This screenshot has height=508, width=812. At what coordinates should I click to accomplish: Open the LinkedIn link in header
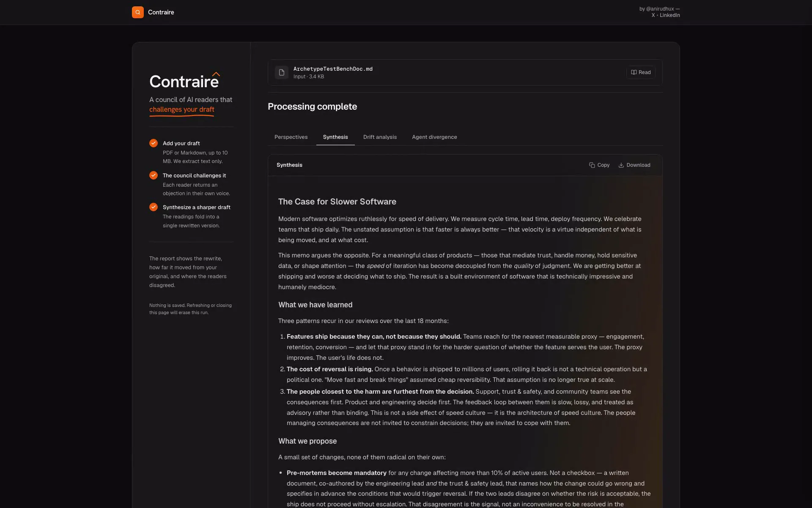tap(670, 15)
